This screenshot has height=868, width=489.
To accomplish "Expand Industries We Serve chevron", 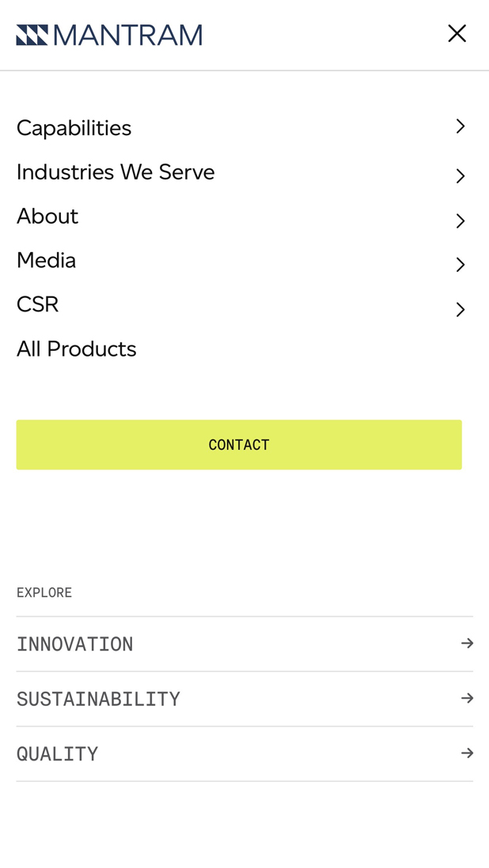I will click(x=461, y=176).
